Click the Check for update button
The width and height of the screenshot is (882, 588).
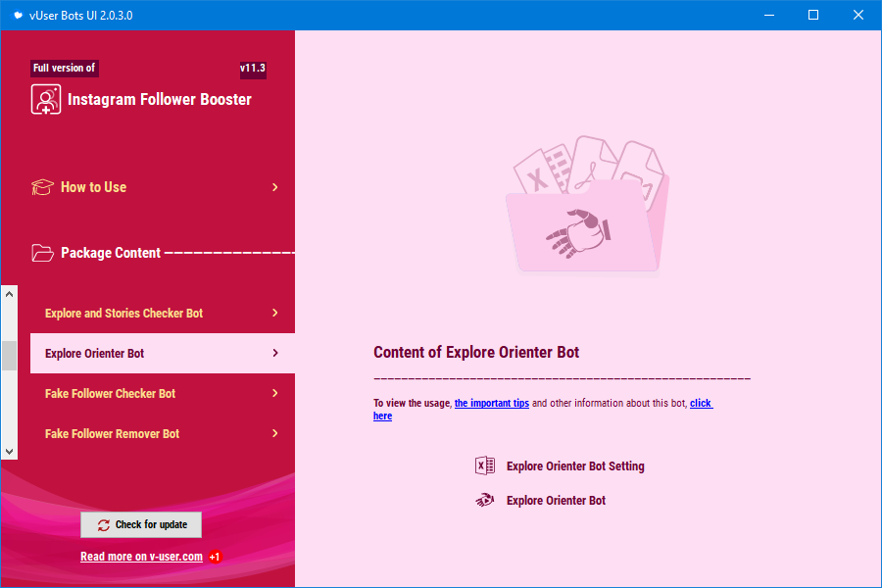pos(141,525)
